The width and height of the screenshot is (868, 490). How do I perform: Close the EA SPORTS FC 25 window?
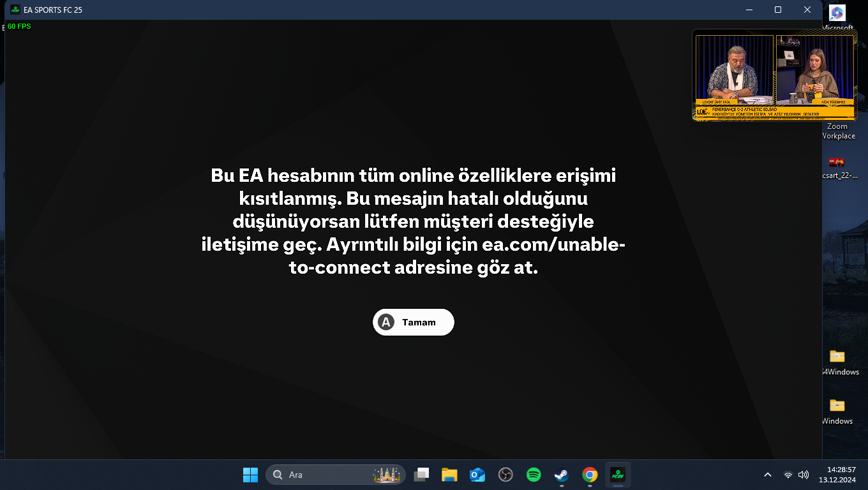pos(807,10)
